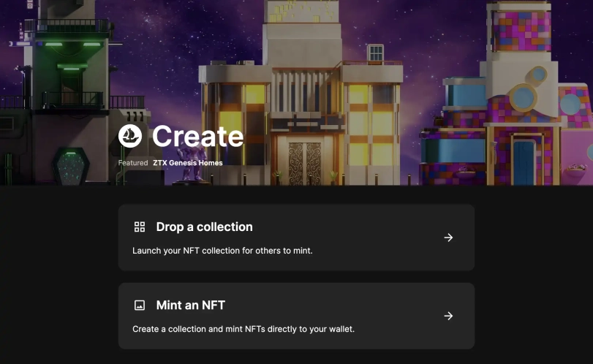
Task: Click the small white window on center building
Action: click(375, 53)
